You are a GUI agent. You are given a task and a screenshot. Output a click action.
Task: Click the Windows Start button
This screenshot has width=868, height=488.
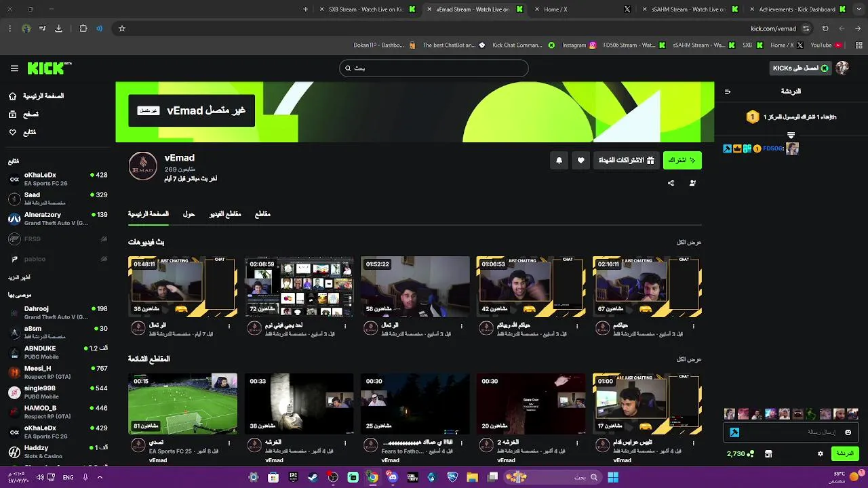(x=613, y=477)
